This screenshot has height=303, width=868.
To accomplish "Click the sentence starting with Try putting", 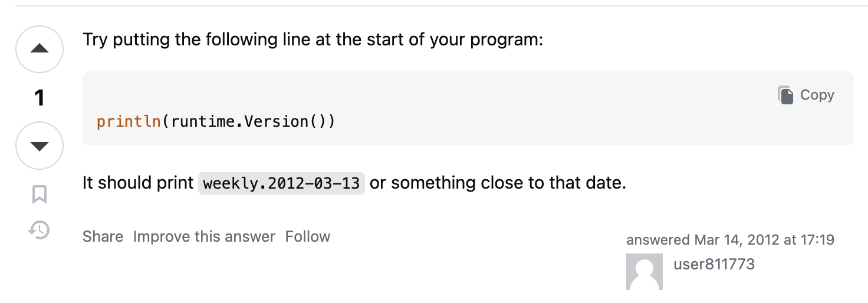I will [x=313, y=40].
